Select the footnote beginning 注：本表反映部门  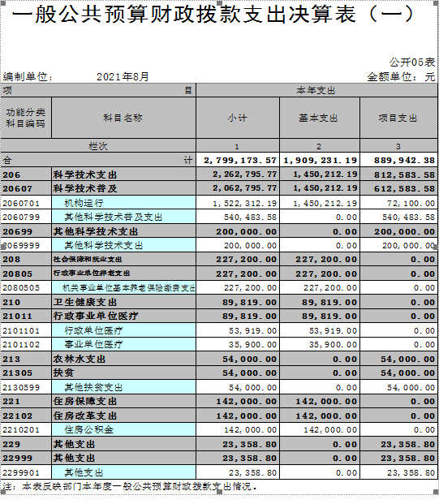click(x=130, y=486)
